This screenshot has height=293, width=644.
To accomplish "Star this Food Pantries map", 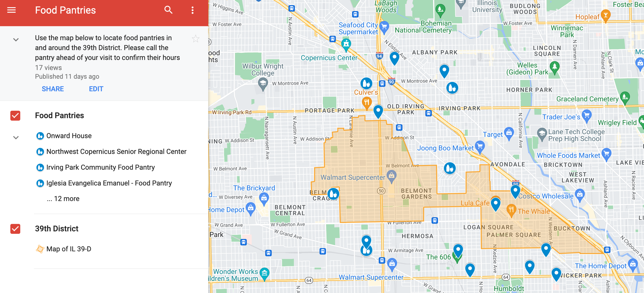I will pos(196,39).
